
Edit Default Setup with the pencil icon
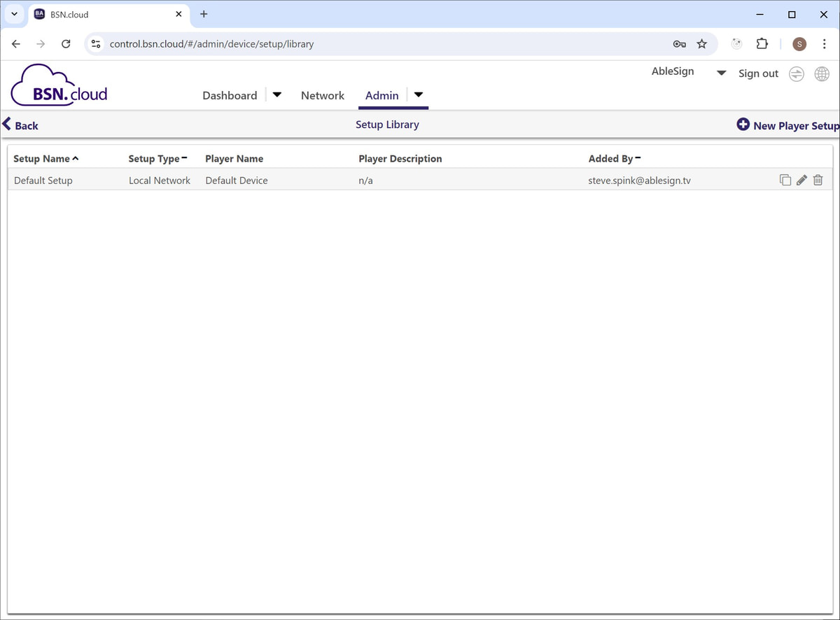pos(801,180)
